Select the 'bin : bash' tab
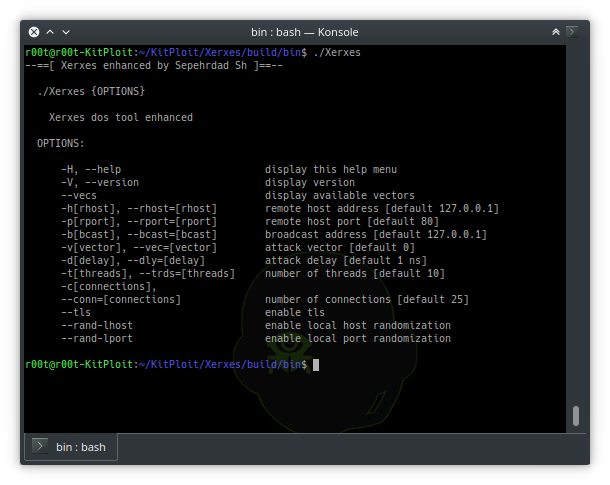610x485 pixels. [x=71, y=447]
